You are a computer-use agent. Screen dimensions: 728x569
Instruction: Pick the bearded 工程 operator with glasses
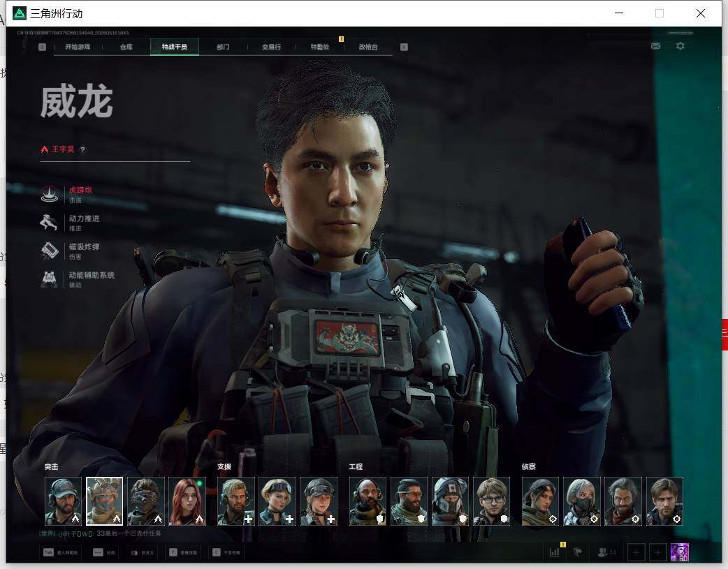[409, 501]
